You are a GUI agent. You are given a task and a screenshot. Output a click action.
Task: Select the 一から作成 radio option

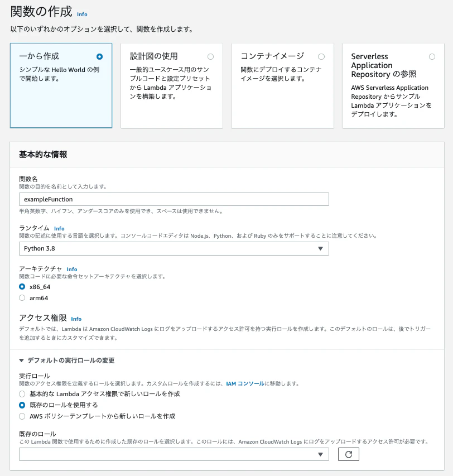(x=99, y=57)
